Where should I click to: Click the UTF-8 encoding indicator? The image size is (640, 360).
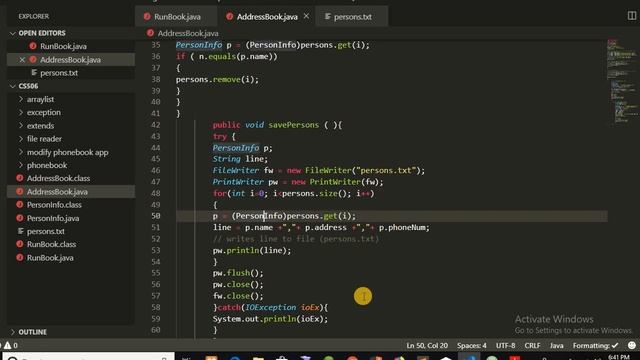click(x=505, y=345)
